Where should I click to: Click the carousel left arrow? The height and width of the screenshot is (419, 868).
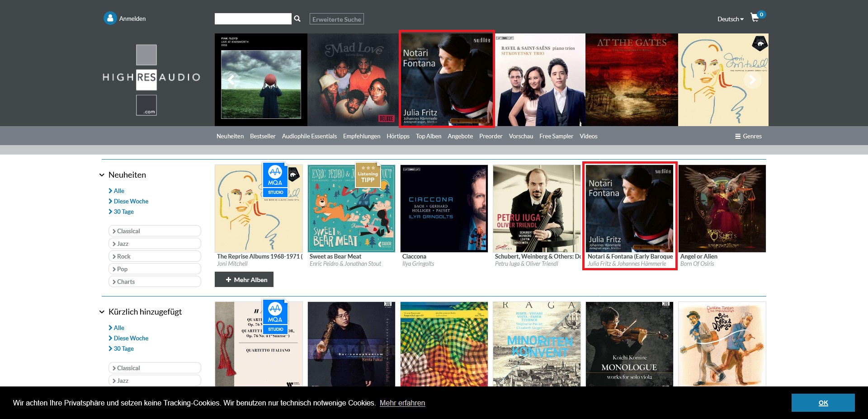point(231,80)
